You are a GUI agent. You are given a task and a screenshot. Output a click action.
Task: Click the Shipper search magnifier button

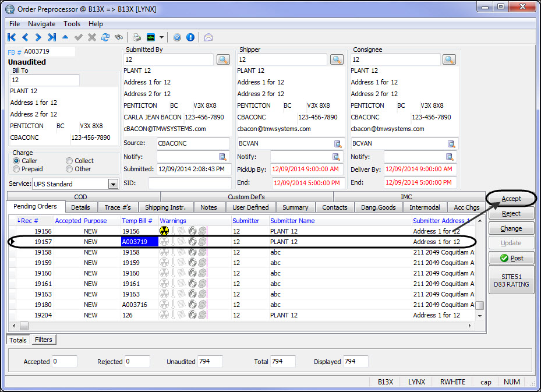(x=337, y=59)
